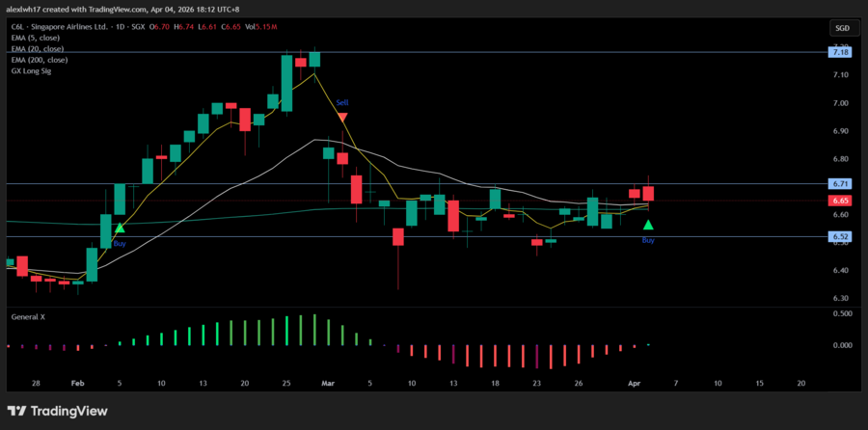Click the red Sell signal triangle marker
Screen dimensions: 868x430
coord(342,117)
